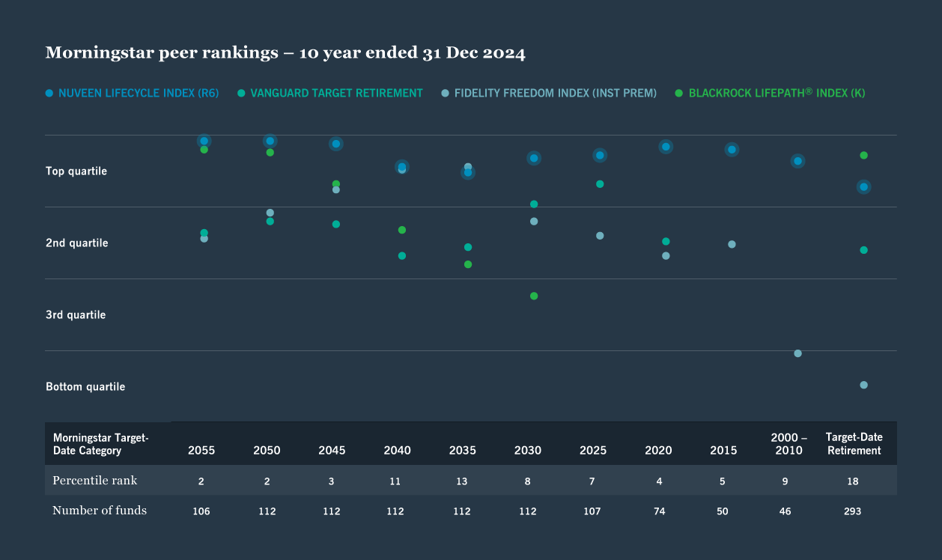Click the Vanguard data point for 2025
The image size is (942, 560).
click(x=600, y=184)
